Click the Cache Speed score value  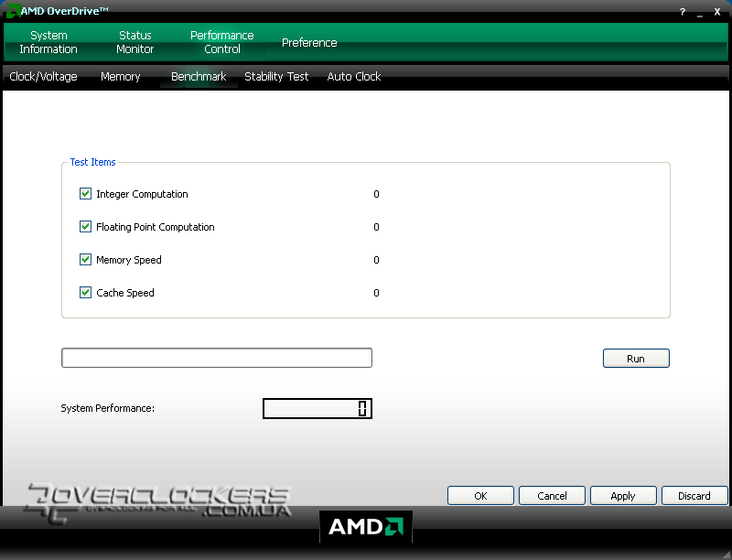coord(376,293)
